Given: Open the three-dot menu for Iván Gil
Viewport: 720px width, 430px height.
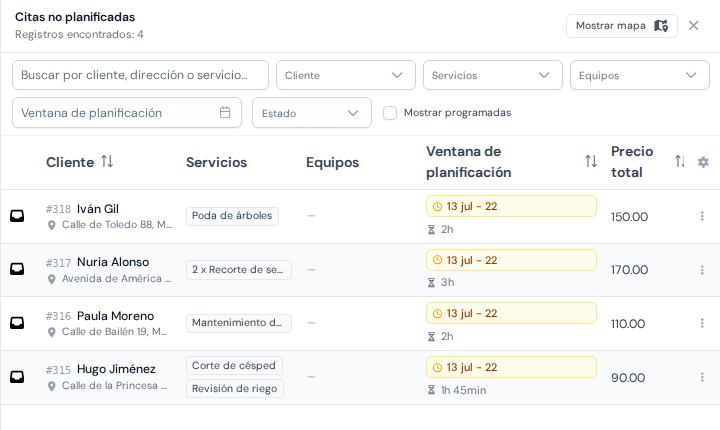Looking at the screenshot, I should [702, 216].
